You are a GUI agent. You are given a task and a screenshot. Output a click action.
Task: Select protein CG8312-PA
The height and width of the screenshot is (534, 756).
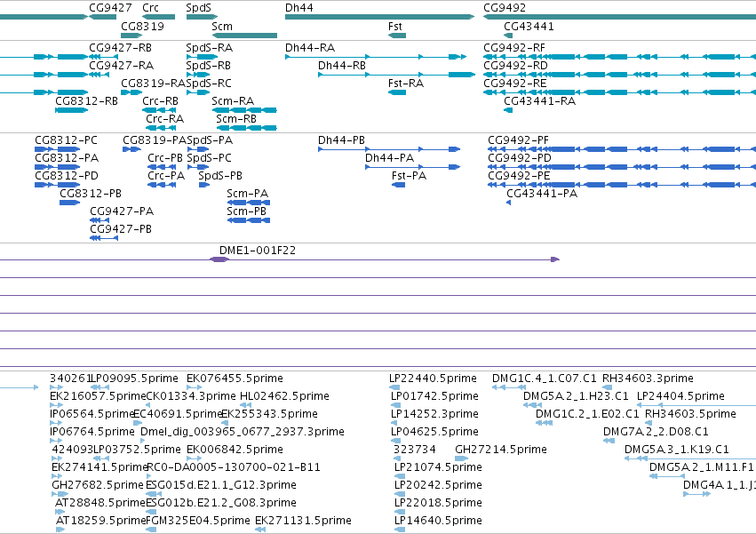pos(58,167)
